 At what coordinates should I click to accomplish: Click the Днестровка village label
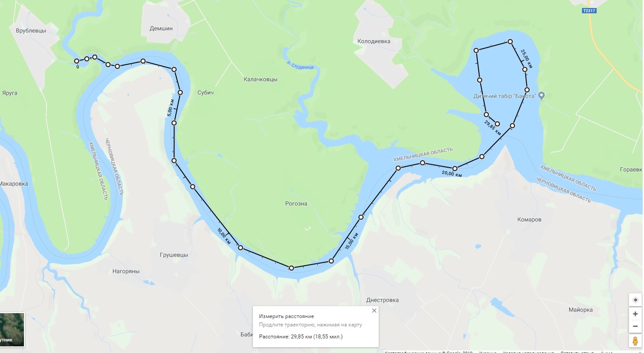tap(383, 300)
